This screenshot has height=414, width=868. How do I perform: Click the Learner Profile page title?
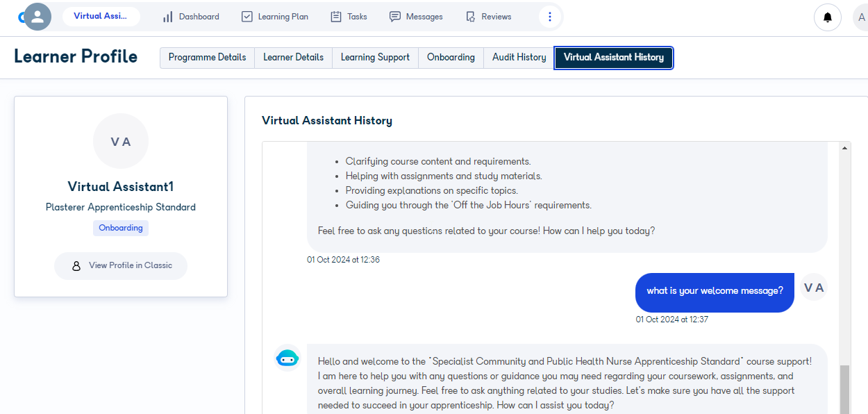pyautogui.click(x=76, y=56)
